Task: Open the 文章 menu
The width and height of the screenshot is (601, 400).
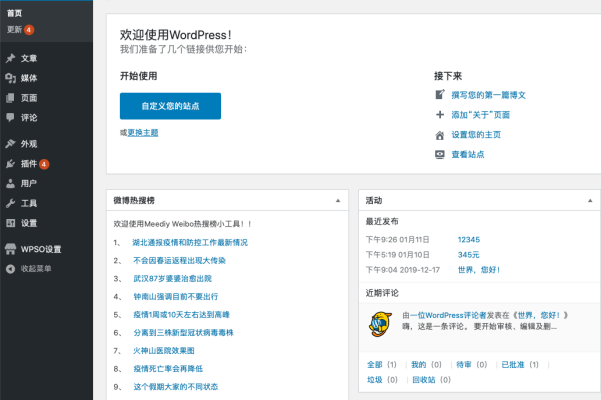Action: tap(29, 58)
